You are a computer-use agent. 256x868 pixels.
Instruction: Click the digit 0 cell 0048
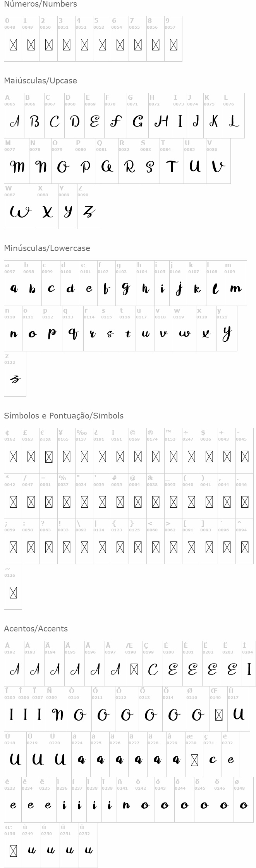pos(13,39)
